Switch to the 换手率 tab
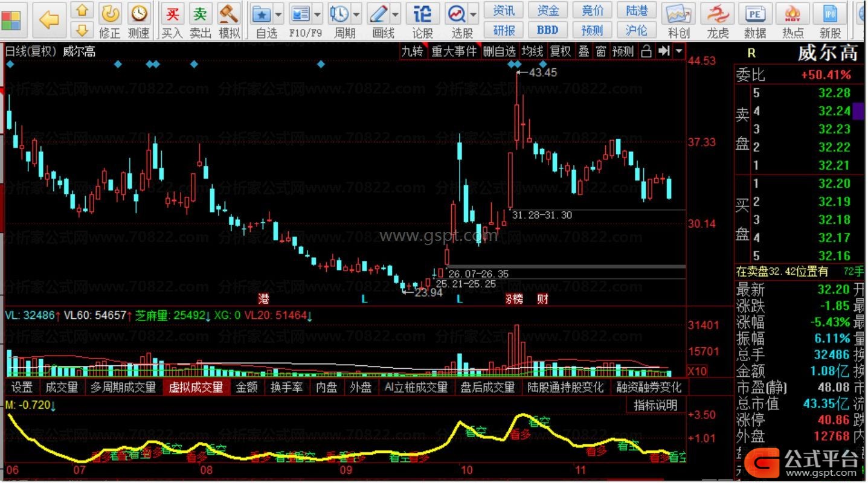The image size is (868, 483). (287, 387)
